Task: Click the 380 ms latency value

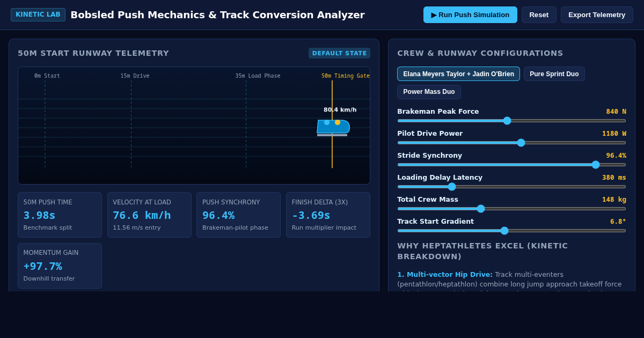Action: coord(614,178)
